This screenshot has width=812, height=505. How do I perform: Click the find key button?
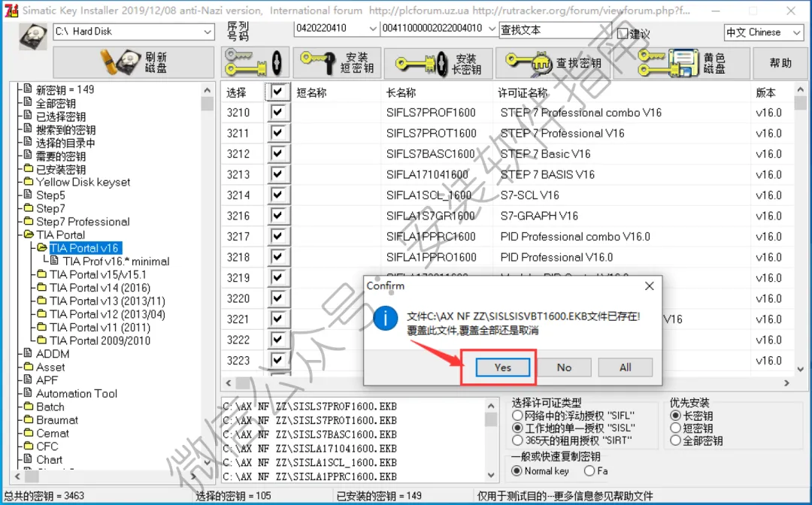click(x=553, y=62)
